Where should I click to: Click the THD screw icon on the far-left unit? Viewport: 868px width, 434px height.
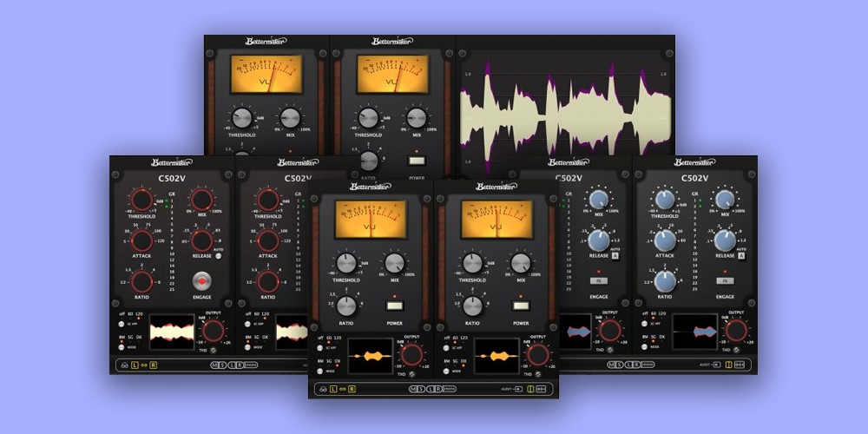215,350
